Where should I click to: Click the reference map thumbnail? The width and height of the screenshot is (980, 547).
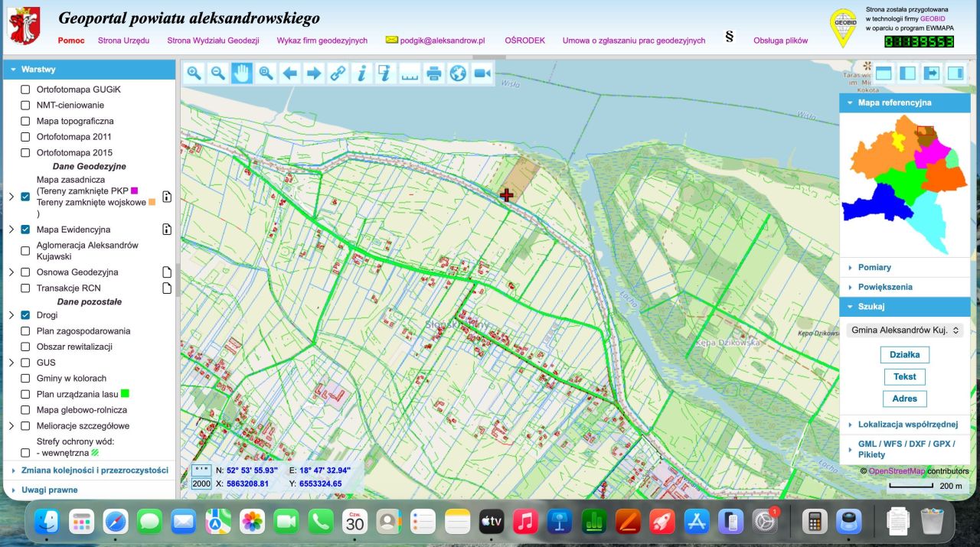tap(905, 184)
